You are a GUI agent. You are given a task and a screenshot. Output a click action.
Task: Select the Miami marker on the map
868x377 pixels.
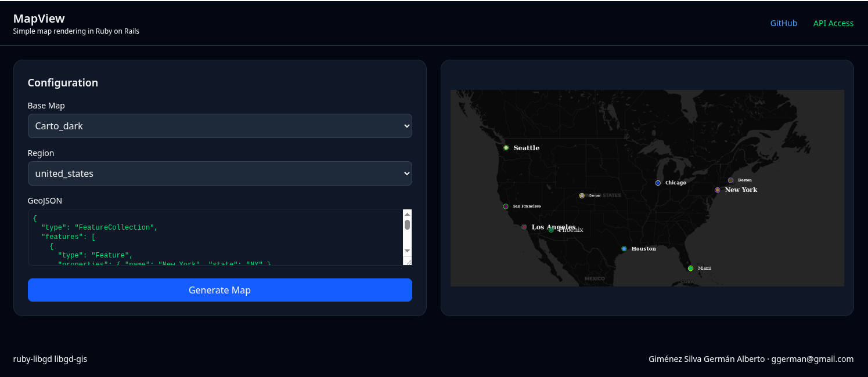click(x=690, y=268)
